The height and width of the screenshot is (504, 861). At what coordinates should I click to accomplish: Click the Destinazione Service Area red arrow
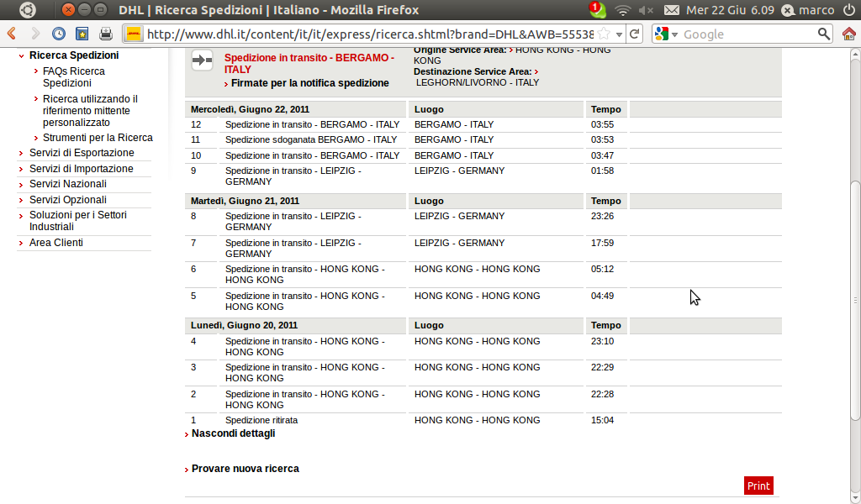tap(536, 72)
